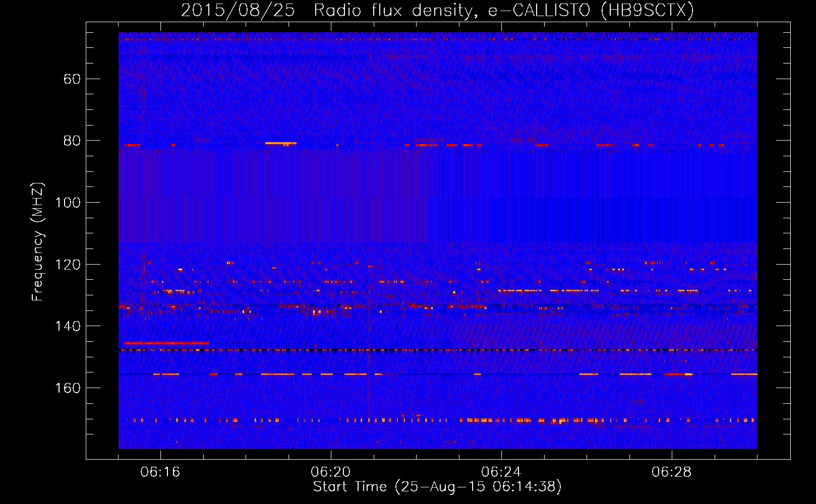
Task: Click the 06:16 time tick label
Action: pyautogui.click(x=160, y=472)
